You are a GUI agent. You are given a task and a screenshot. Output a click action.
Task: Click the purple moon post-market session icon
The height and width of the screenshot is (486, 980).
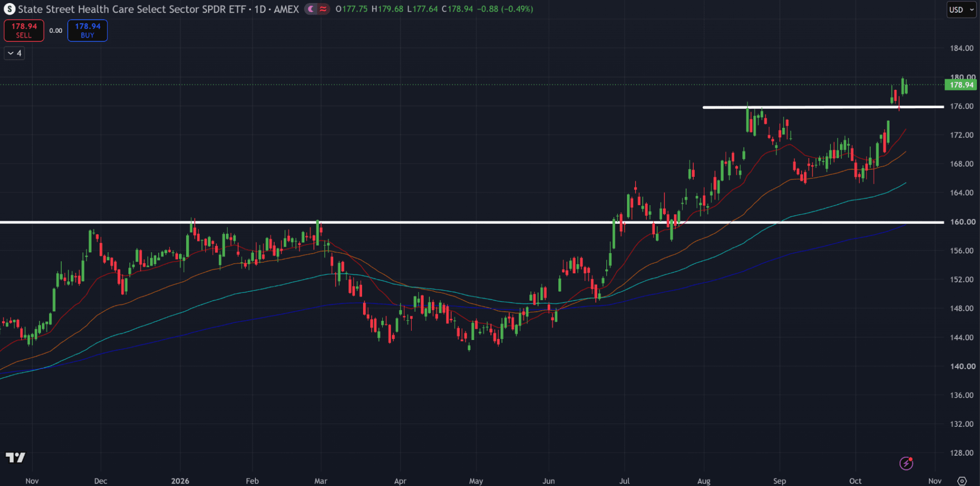pos(311,9)
